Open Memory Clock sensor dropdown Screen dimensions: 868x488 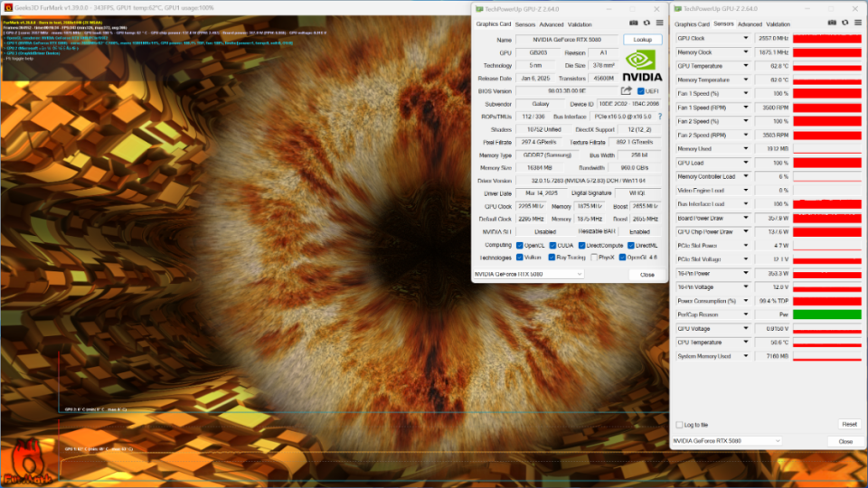point(746,52)
